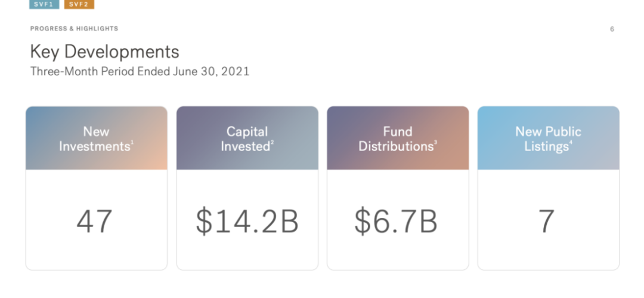Click the SVF1 blue tag
The height and width of the screenshot is (298, 644).
pos(44,4)
